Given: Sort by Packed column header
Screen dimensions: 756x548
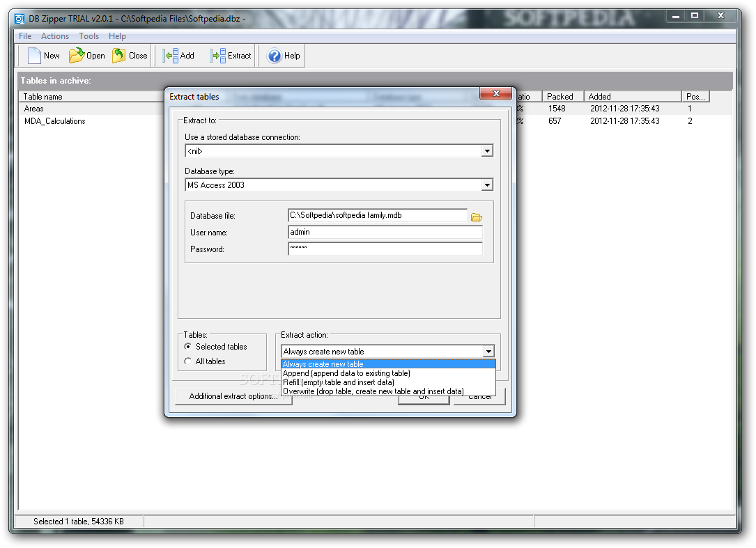Looking at the screenshot, I should [x=563, y=96].
